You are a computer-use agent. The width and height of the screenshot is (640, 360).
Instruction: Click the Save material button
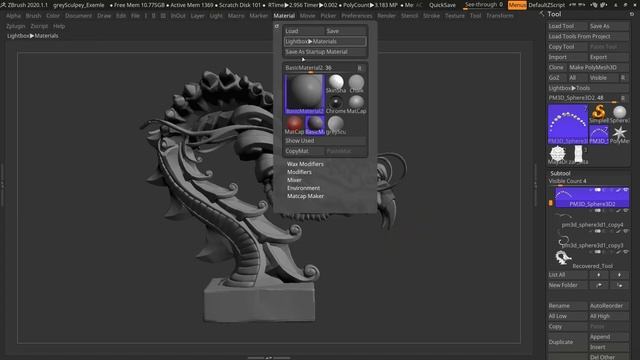(x=346, y=31)
